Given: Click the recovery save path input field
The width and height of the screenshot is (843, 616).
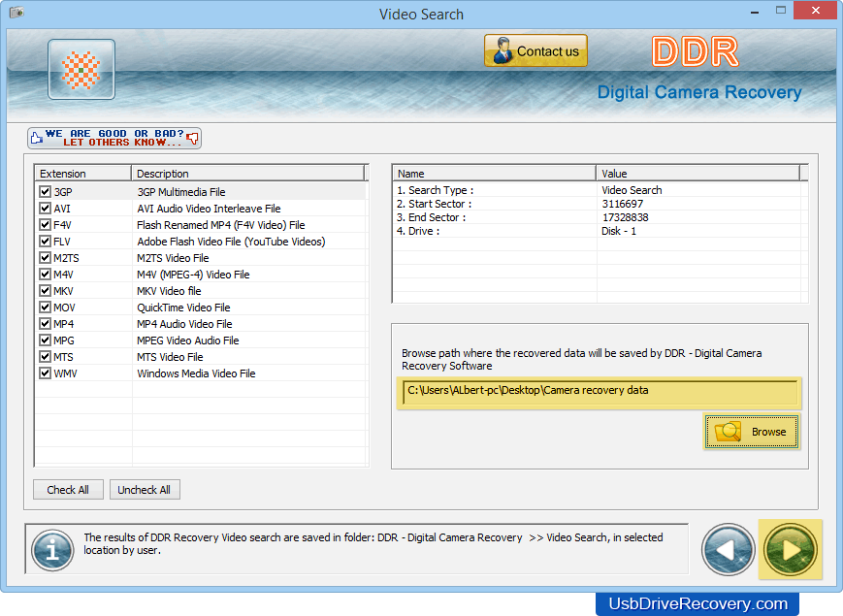Looking at the screenshot, I should click(600, 392).
